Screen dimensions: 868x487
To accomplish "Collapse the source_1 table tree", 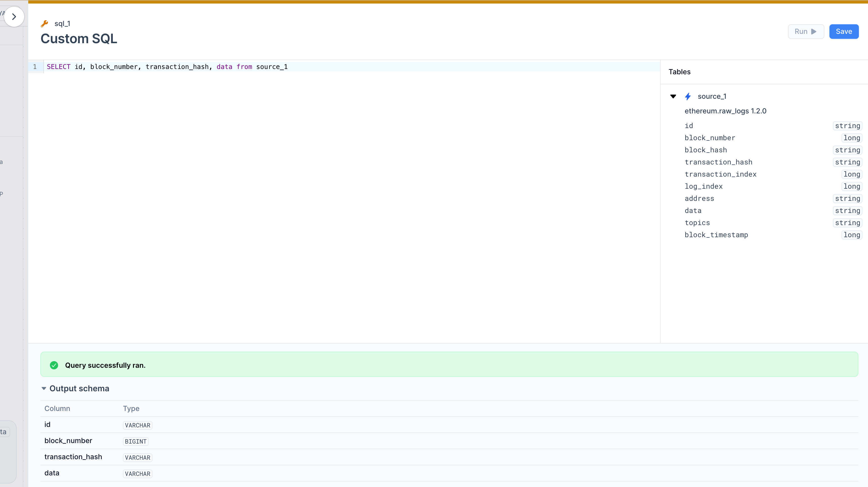I will coord(673,96).
